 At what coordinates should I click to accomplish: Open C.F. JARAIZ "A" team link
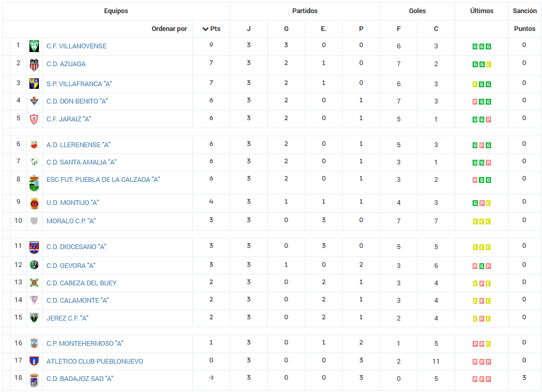69,119
